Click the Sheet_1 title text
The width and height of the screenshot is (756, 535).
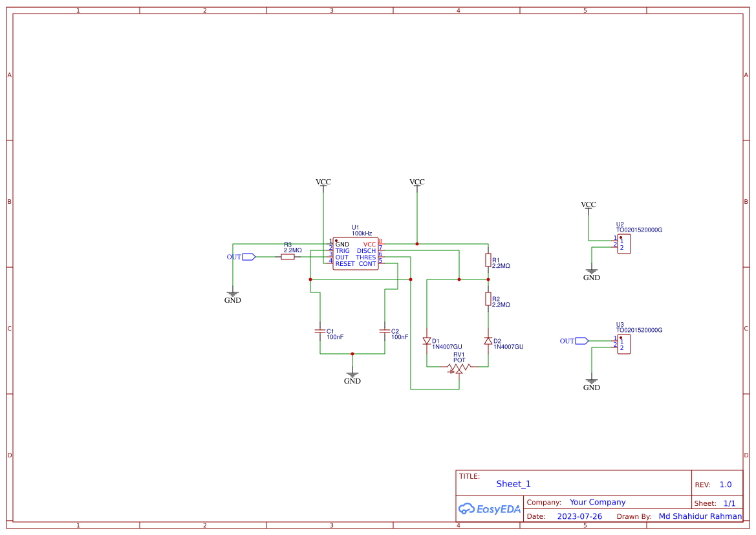(512, 483)
